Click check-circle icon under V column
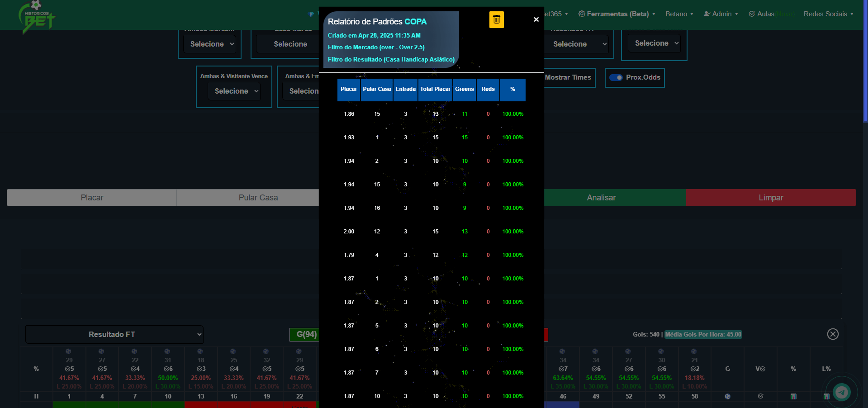The image size is (868, 408). [x=760, y=396]
